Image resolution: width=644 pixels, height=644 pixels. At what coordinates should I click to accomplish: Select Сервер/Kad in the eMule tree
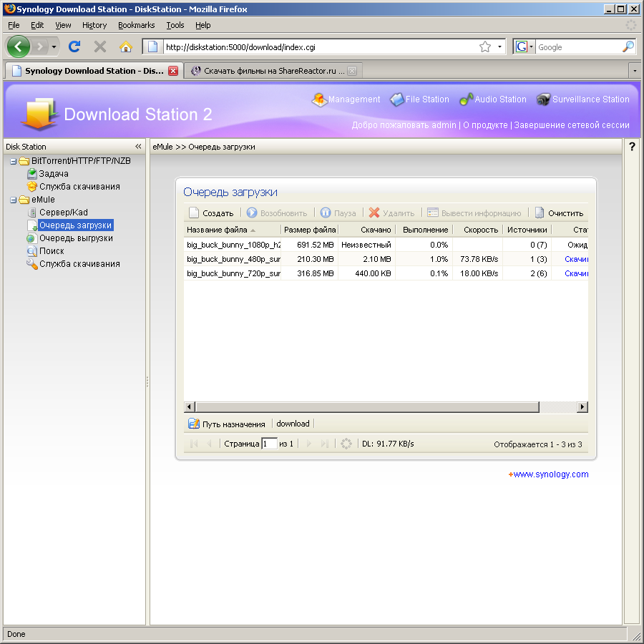(63, 213)
